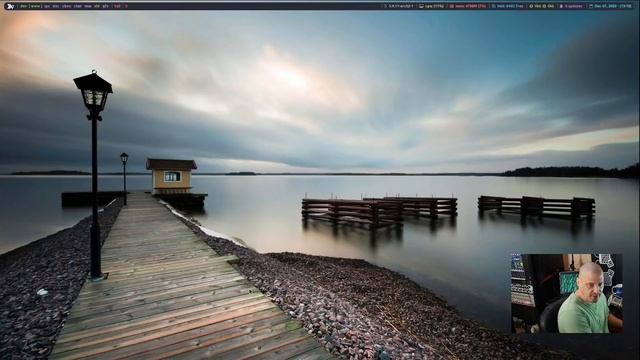Open the cpu usage monitor entry

432,6
